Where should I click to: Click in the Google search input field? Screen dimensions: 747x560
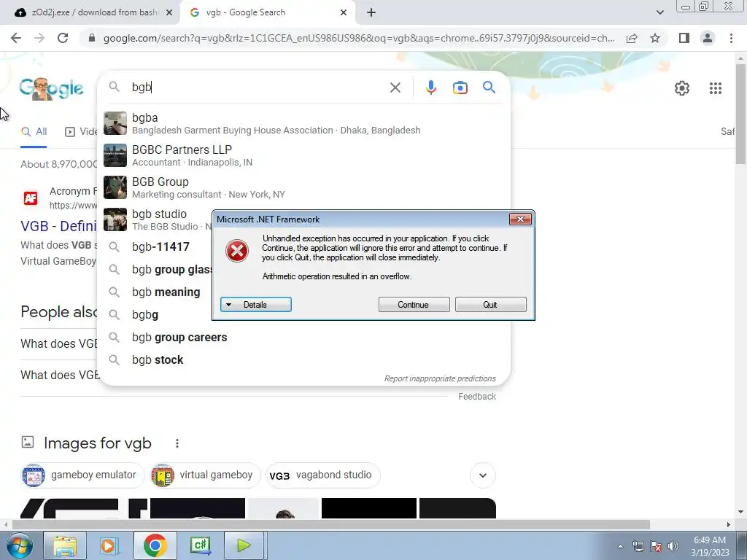click(x=258, y=87)
